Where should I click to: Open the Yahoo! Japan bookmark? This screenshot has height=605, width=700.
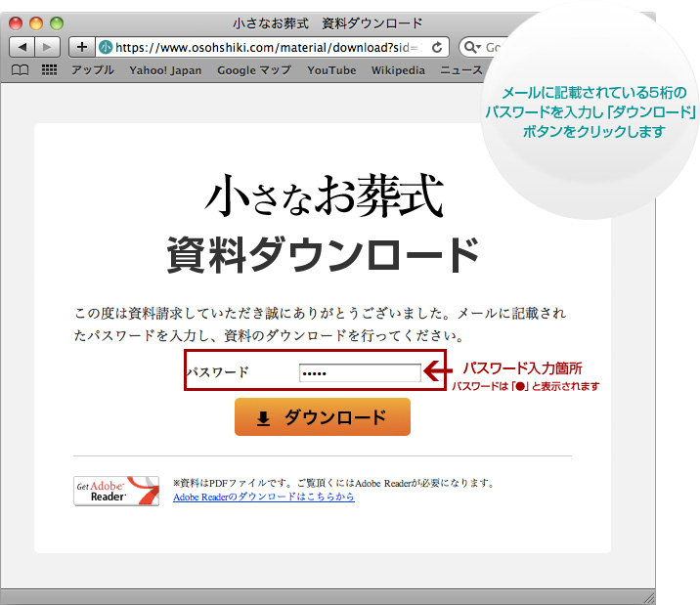coord(165,70)
